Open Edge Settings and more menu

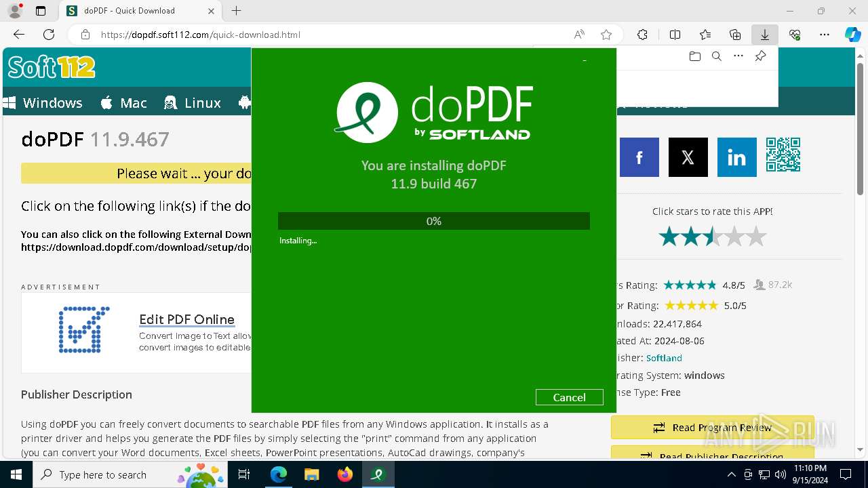point(825,35)
